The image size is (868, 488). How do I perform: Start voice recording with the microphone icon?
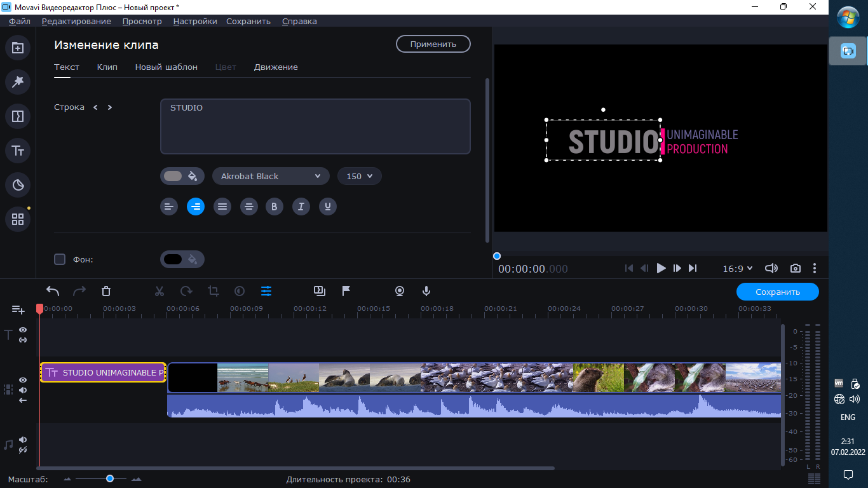pos(426,291)
